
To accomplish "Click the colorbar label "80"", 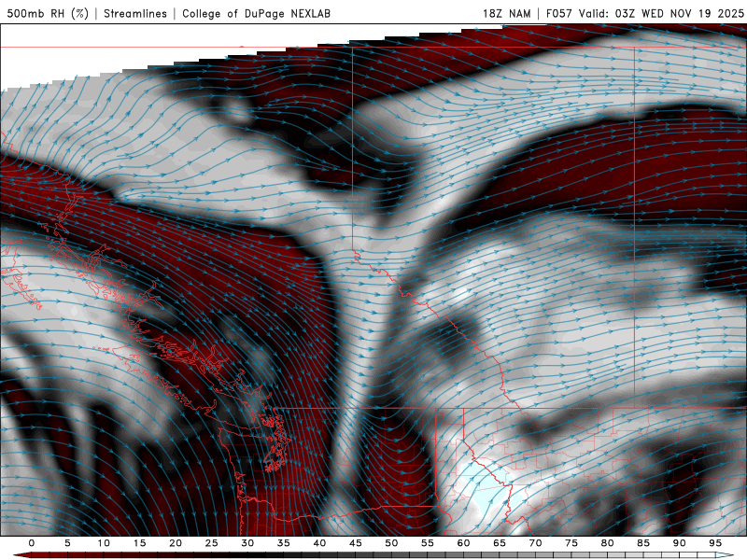I will tap(607, 543).
